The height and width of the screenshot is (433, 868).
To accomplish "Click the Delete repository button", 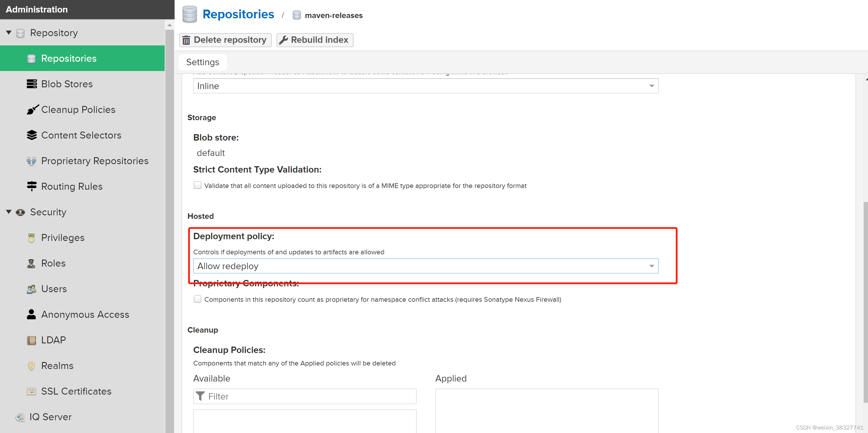I will (225, 39).
